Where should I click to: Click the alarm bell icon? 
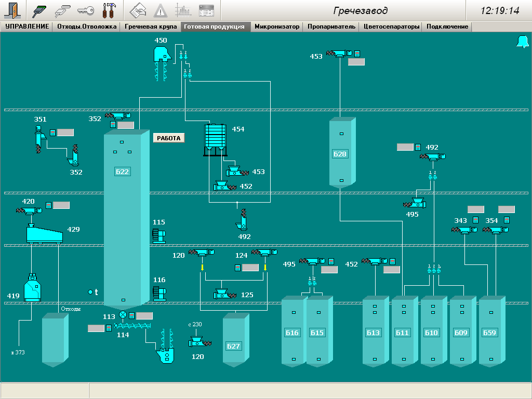click(x=522, y=43)
